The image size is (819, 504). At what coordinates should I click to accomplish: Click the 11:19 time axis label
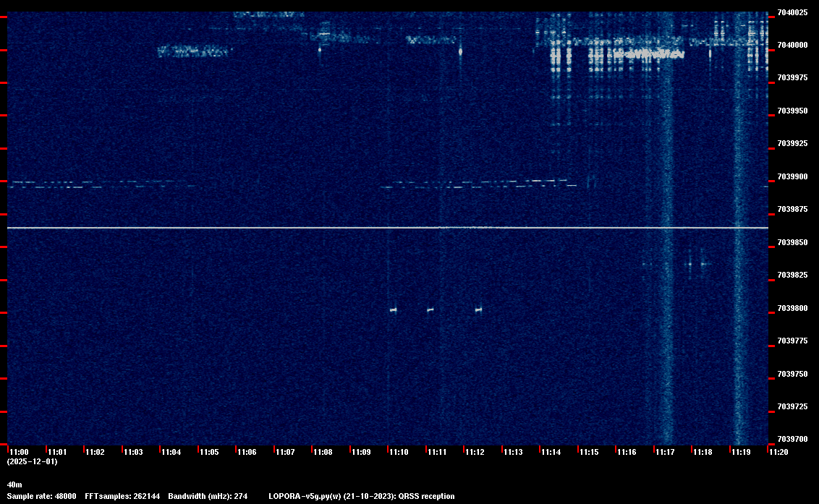click(x=741, y=452)
